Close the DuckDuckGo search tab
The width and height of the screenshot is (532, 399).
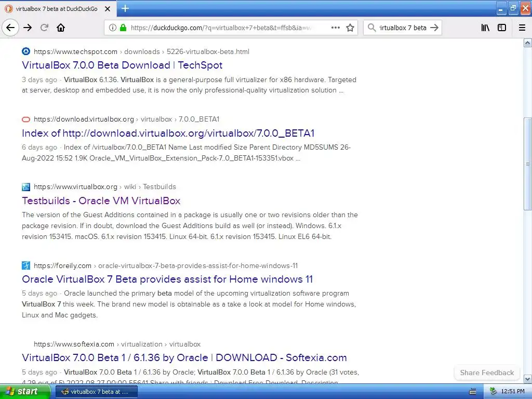(107, 9)
